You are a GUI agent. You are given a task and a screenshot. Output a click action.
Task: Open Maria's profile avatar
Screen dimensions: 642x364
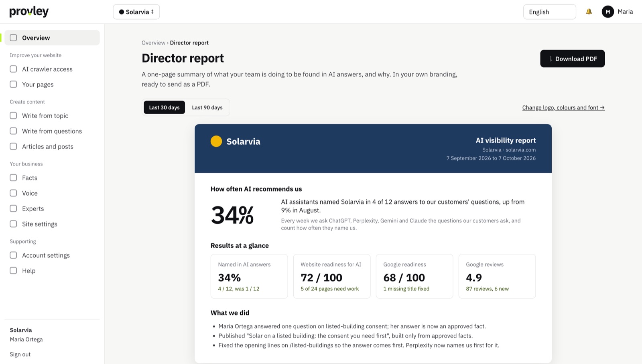[607, 12]
